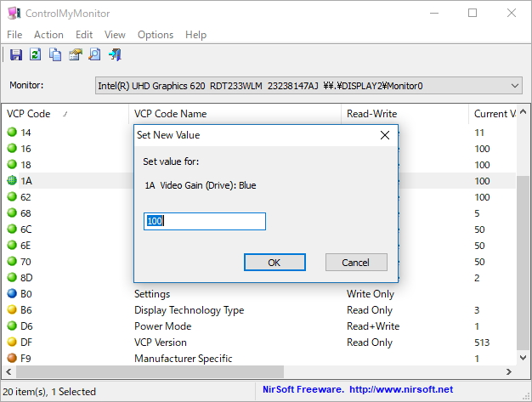Click the value input field containing 100
532x402 pixels.
(205, 221)
